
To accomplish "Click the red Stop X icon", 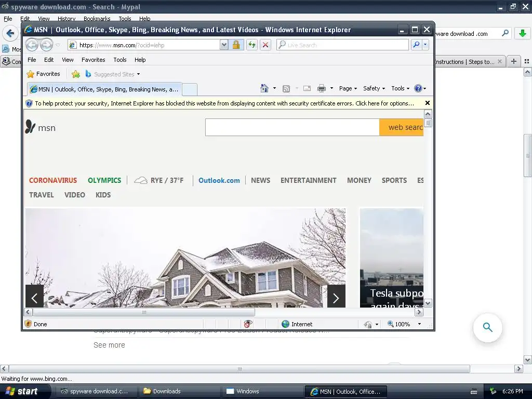I will click(x=265, y=45).
